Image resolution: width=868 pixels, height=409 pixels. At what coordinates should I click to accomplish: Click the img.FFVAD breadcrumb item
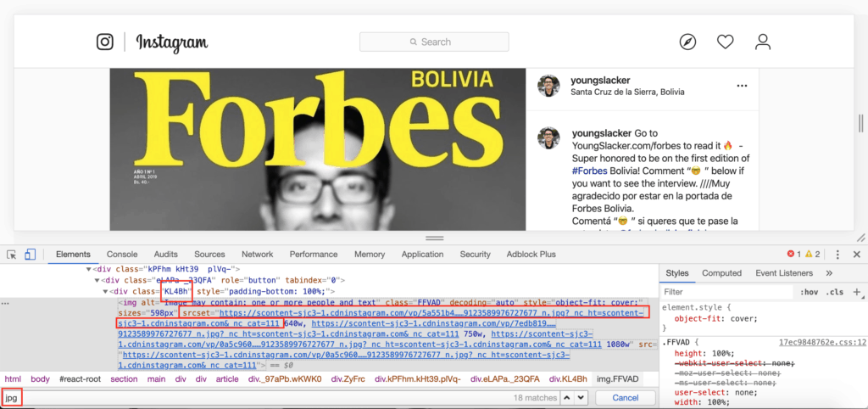(617, 379)
